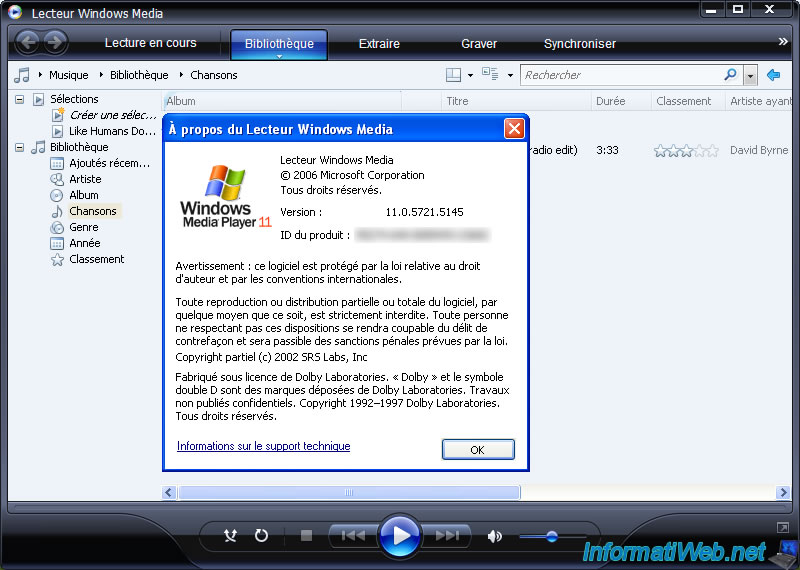Open the layout options dropdown arrow
The height and width of the screenshot is (570, 800).
point(470,76)
